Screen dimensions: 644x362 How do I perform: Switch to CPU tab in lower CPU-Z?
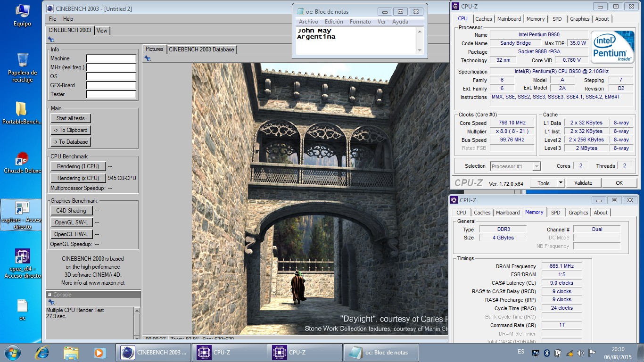[x=461, y=213]
